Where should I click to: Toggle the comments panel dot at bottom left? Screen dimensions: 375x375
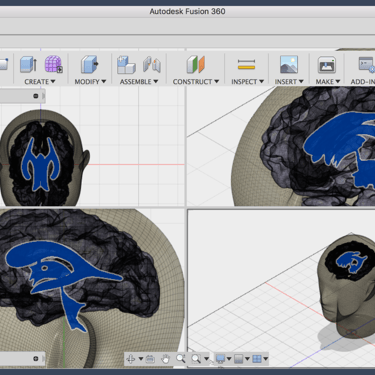point(36,359)
